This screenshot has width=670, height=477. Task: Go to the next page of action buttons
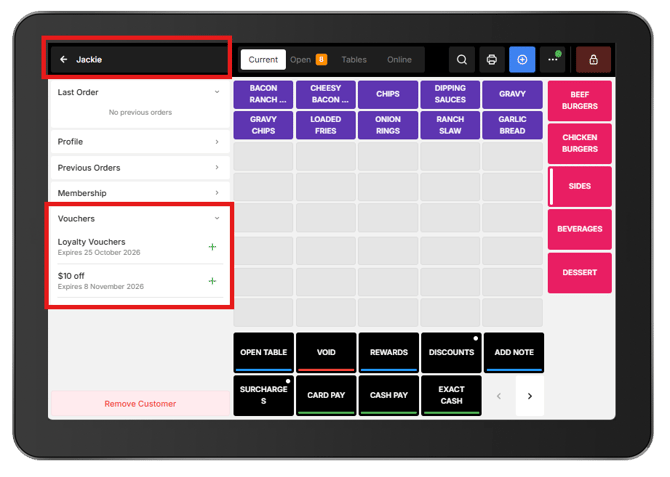(530, 396)
